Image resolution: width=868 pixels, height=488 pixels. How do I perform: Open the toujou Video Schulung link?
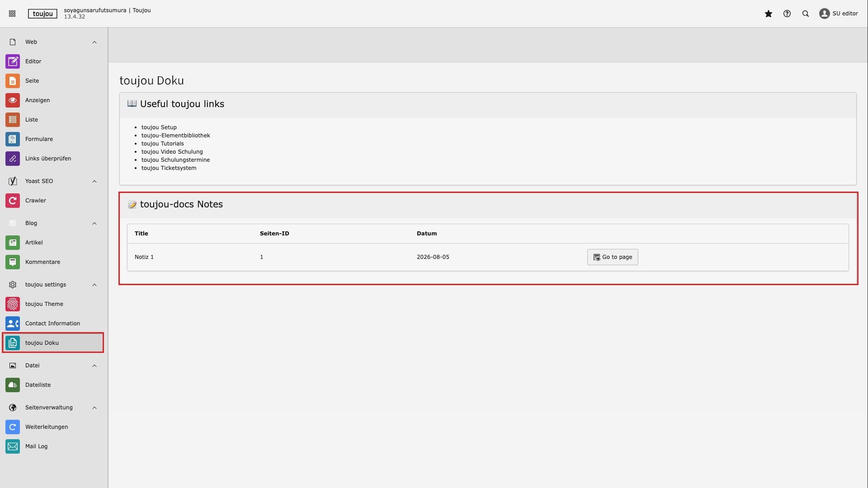click(172, 152)
